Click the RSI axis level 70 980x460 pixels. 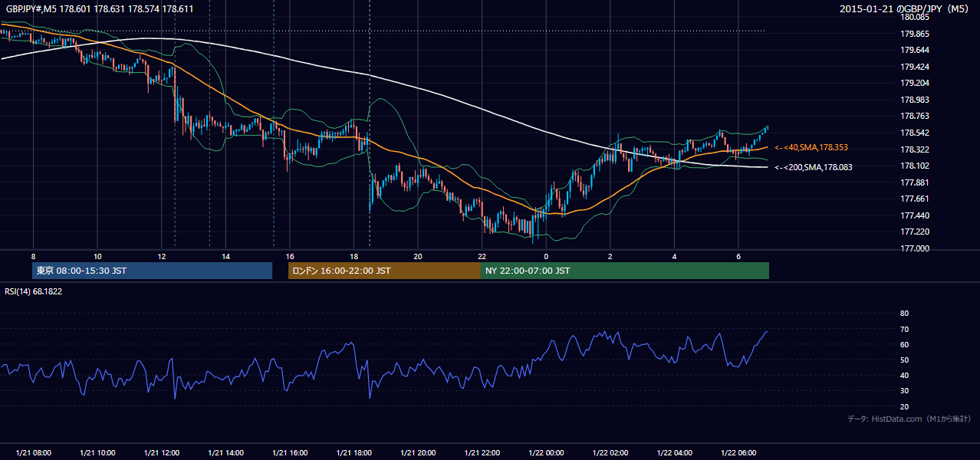[904, 329]
